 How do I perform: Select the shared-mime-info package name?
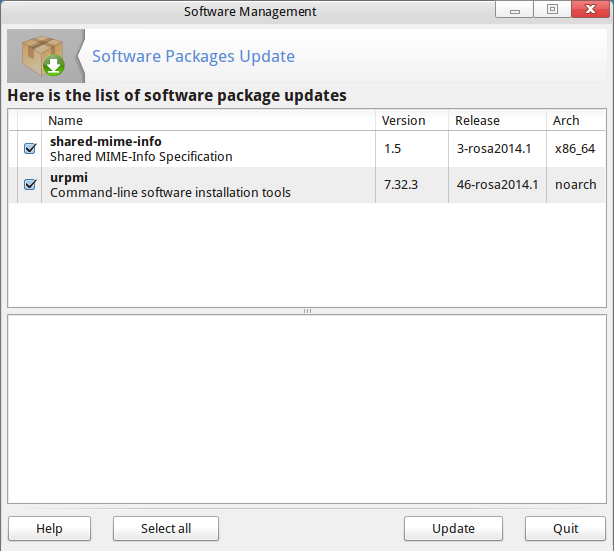coord(106,141)
